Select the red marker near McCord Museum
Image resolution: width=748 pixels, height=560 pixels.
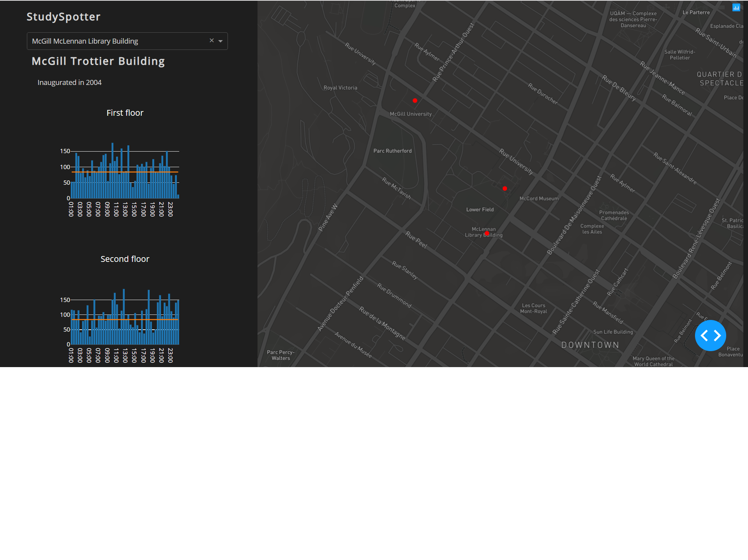tap(505, 189)
